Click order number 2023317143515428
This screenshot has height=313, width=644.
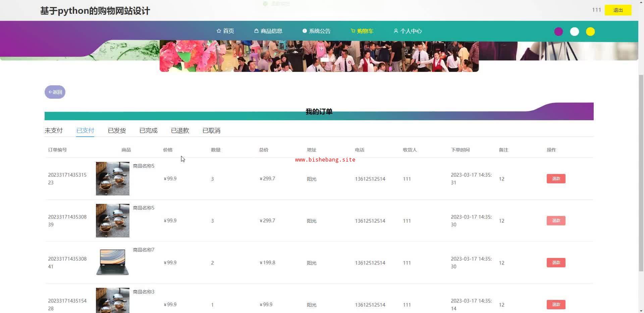(x=67, y=305)
